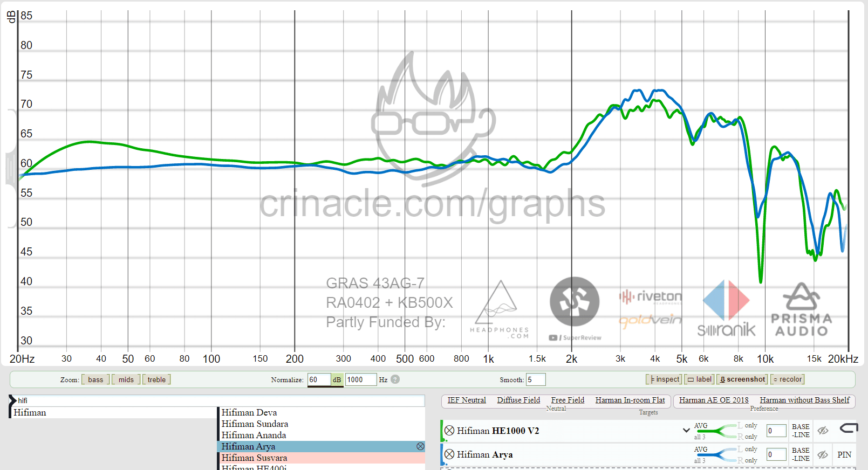Screen dimensions: 868x470
Task: Open the Normalize help question mark icon
Action: (395, 379)
